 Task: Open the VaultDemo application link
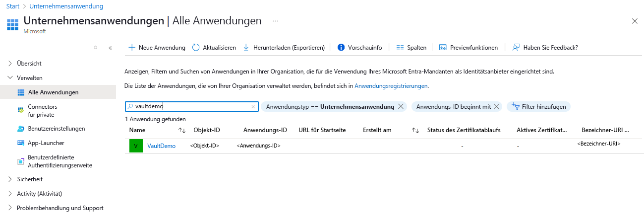[161, 146]
